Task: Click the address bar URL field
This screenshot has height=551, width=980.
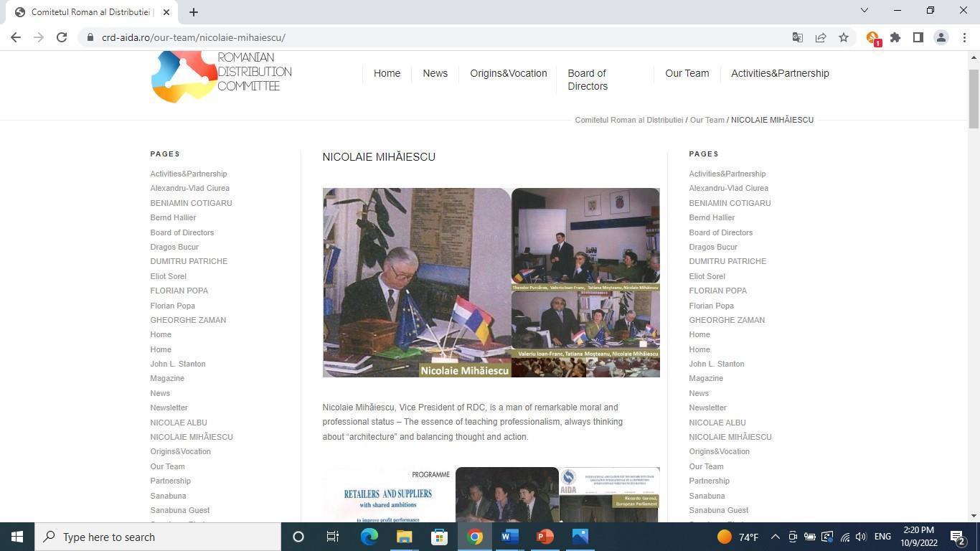Action: click(438, 37)
